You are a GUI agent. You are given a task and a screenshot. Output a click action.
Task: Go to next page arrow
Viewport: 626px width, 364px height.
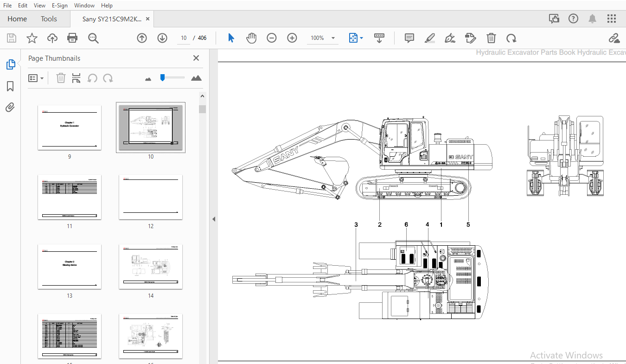point(162,38)
